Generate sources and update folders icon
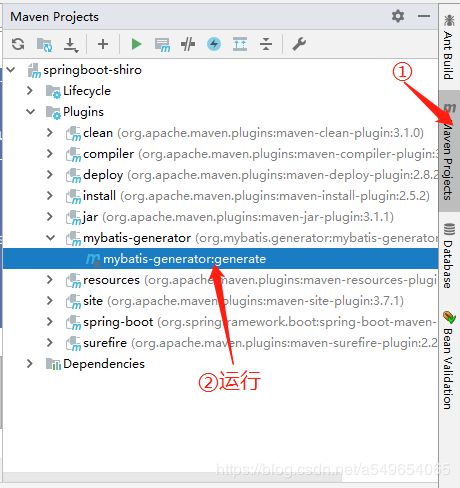Viewport: 460px width, 488px height. 44,44
